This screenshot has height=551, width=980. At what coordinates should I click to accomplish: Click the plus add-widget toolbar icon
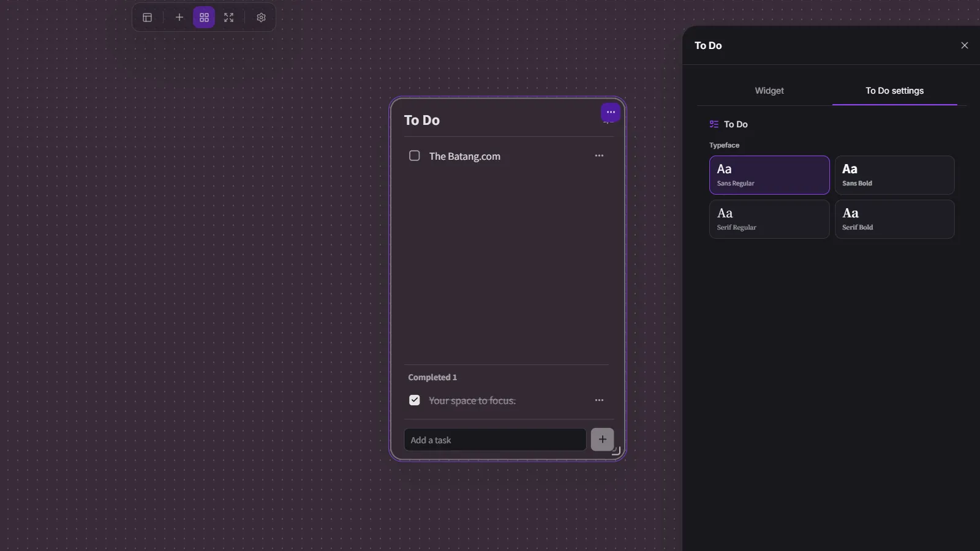click(x=179, y=18)
